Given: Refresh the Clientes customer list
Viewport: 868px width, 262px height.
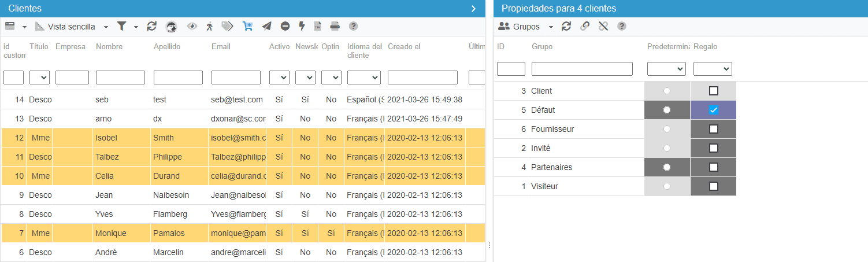Looking at the screenshot, I should click(152, 26).
